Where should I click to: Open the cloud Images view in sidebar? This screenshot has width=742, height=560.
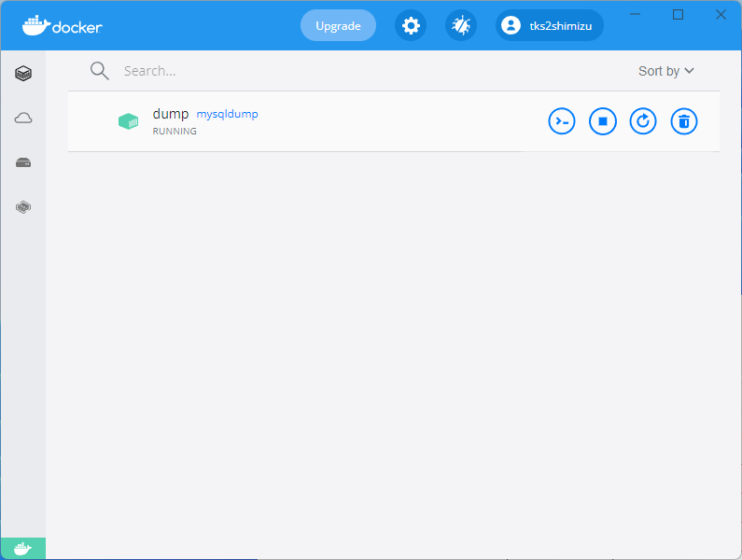(23, 118)
